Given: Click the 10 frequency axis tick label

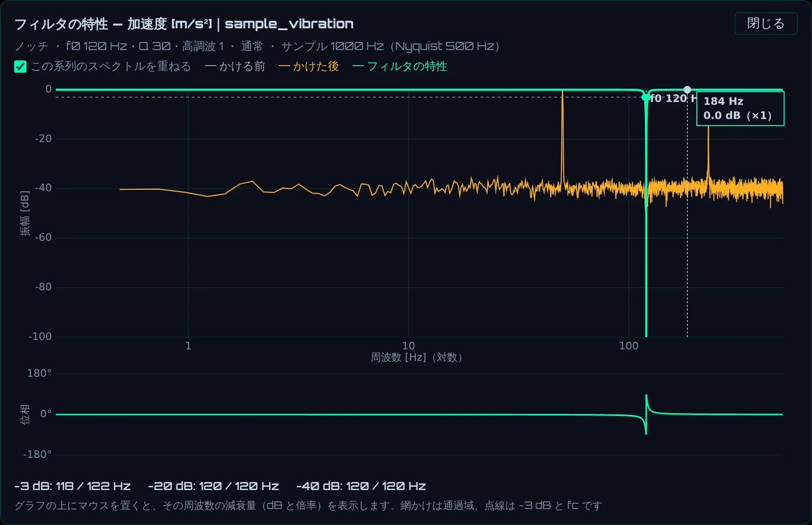Looking at the screenshot, I should pos(408,346).
